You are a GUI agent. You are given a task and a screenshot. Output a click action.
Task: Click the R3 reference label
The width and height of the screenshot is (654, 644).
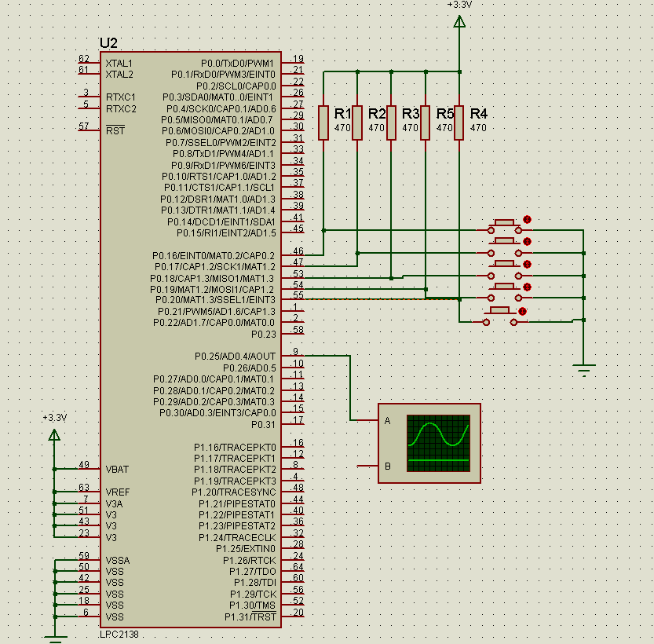tap(411, 113)
